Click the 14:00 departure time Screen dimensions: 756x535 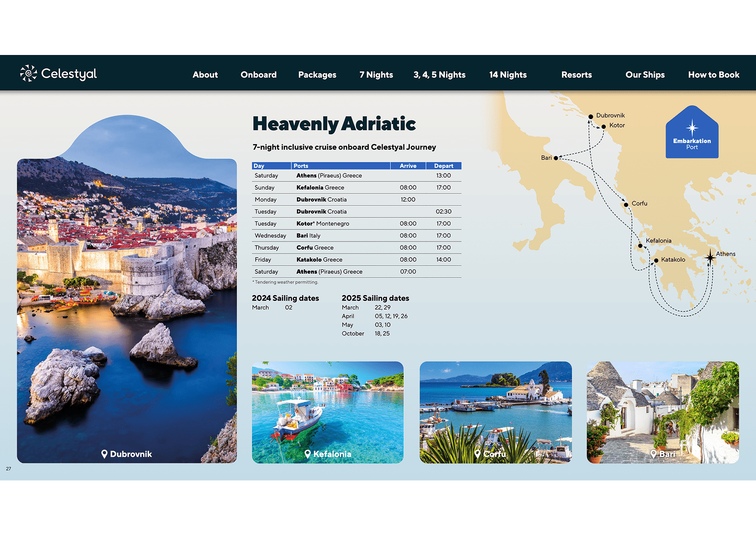pyautogui.click(x=444, y=260)
